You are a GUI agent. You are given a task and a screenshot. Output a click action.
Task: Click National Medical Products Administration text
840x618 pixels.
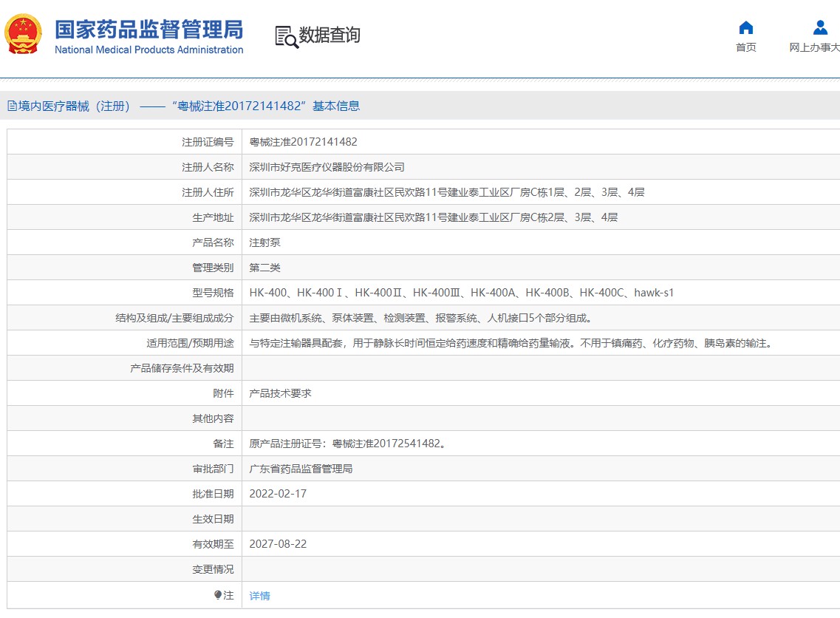coord(149,50)
